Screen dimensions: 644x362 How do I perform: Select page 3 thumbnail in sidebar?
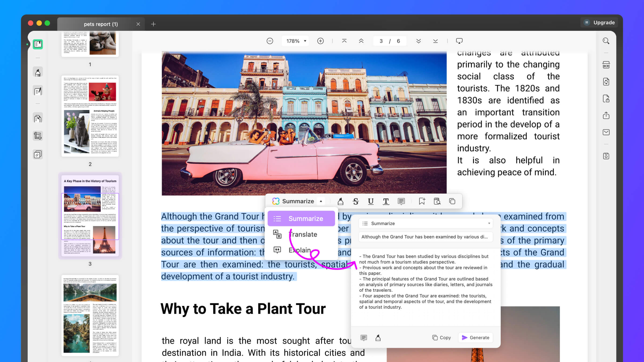coord(90,217)
